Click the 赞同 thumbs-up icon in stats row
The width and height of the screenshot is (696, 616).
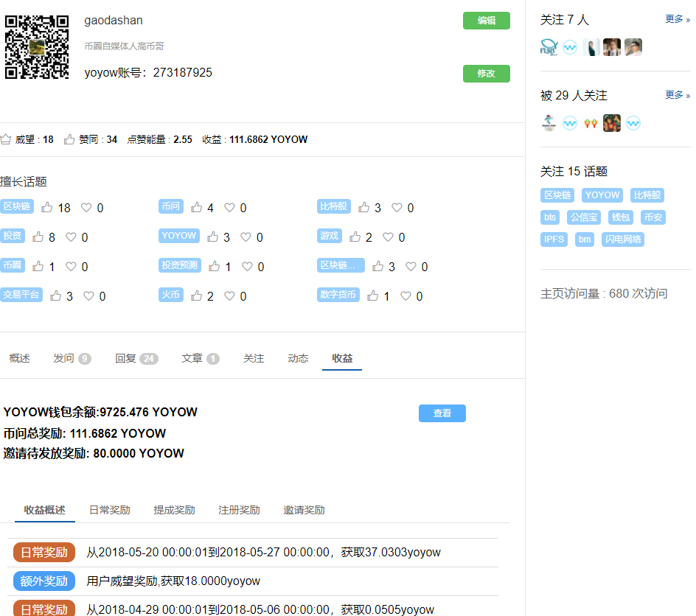pyautogui.click(x=69, y=139)
